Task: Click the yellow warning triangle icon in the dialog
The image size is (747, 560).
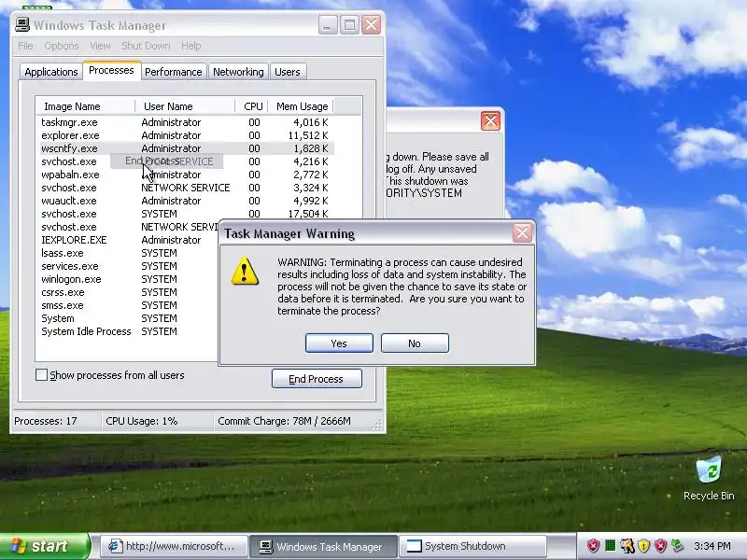Action: pyautogui.click(x=245, y=271)
